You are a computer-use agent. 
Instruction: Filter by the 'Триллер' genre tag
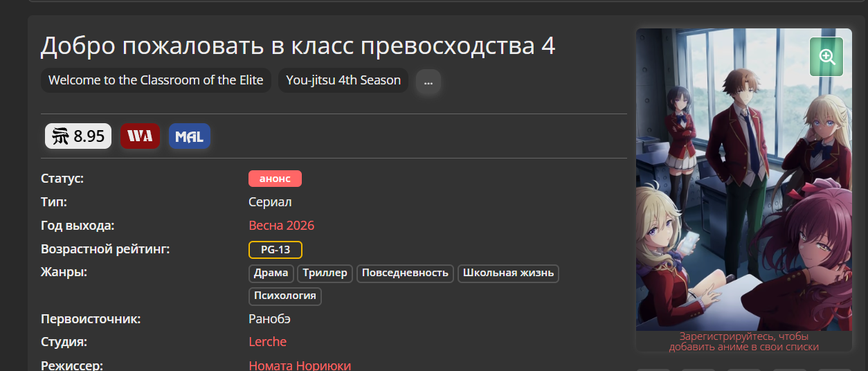pyautogui.click(x=325, y=273)
